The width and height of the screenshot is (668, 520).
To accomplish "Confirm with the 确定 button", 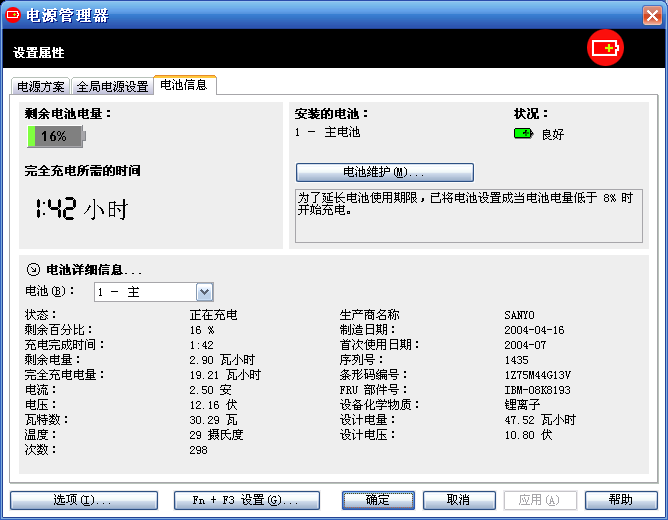I will (x=378, y=499).
